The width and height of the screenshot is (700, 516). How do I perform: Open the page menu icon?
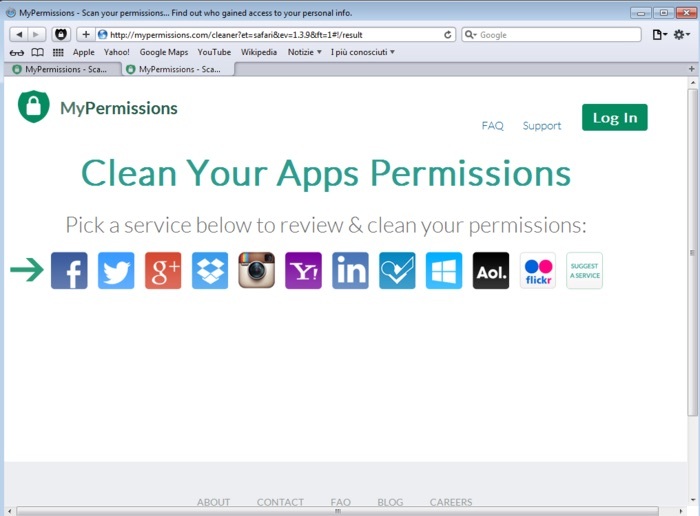(659, 34)
